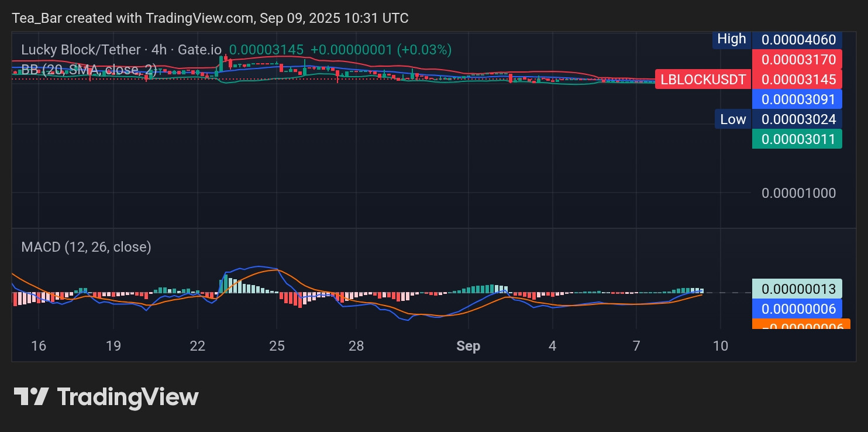Click the 0.00000013 MACD histogram value tag
Screen dimensions: 868x432
point(797,289)
